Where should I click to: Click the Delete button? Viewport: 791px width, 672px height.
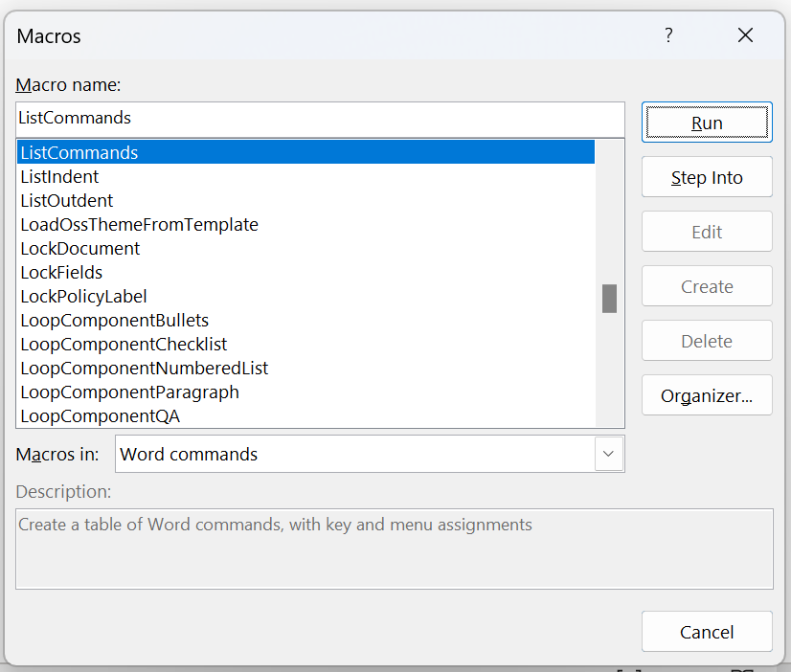[x=707, y=341]
